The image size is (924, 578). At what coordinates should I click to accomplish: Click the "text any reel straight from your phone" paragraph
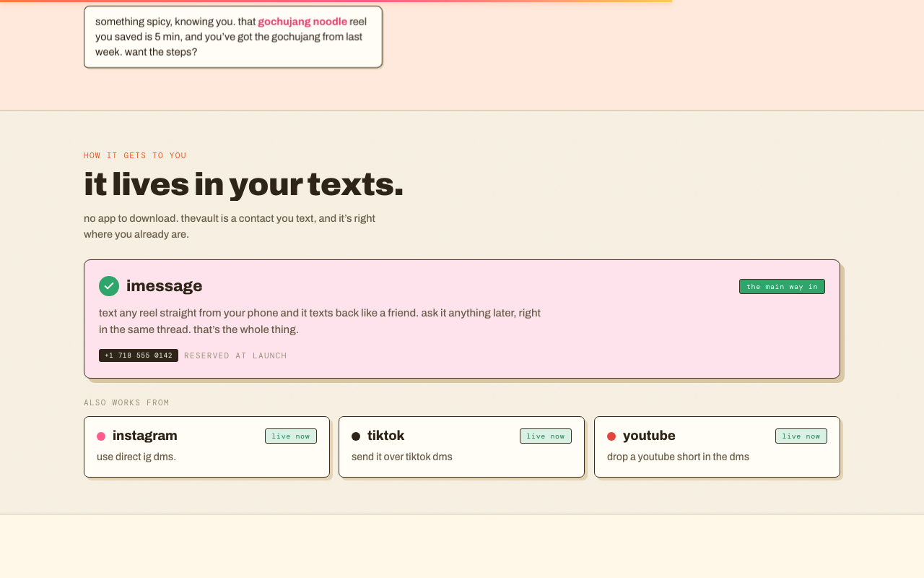point(320,321)
